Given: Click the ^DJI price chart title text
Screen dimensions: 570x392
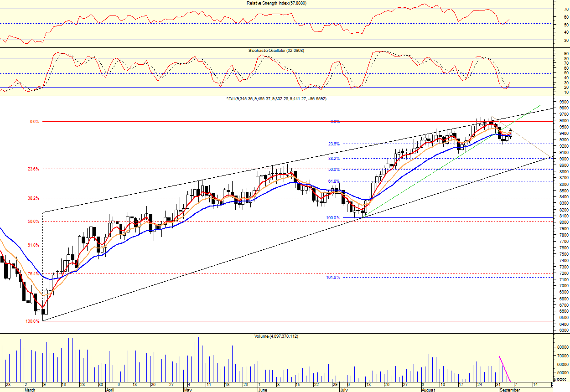Looking at the screenshot, I should coord(276,98).
